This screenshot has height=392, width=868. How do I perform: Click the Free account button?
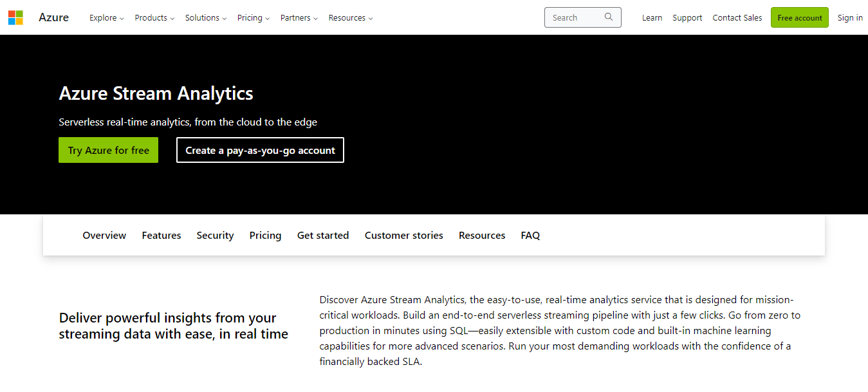(x=799, y=17)
